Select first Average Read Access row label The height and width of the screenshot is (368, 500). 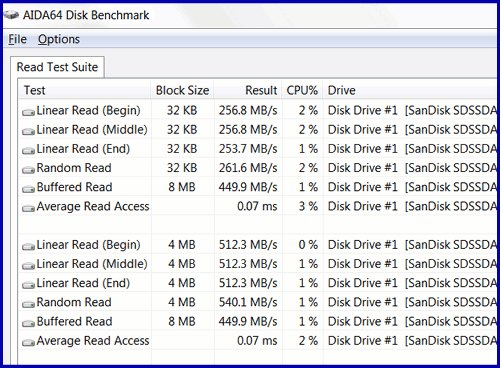pos(93,206)
